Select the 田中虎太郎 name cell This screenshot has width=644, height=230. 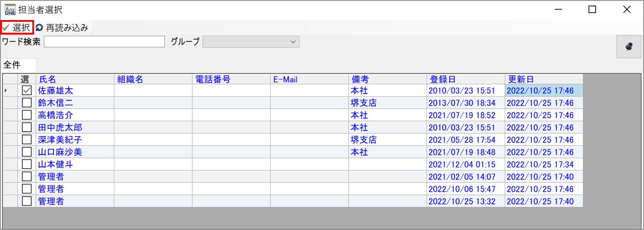click(x=74, y=128)
